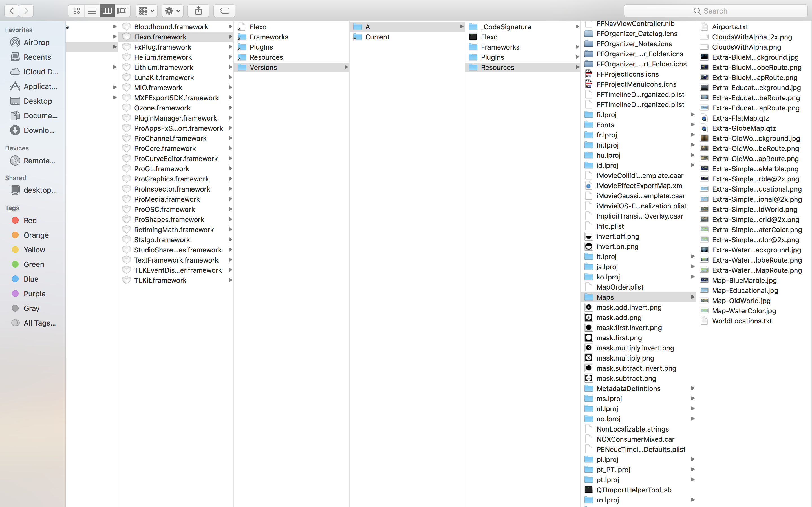Click All Tags… in sidebar
Viewport: 812px width, 507px height.
[39, 323]
